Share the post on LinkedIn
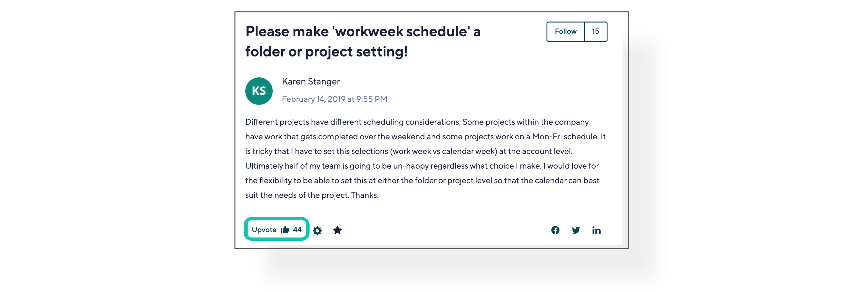The width and height of the screenshot is (868, 291). tap(596, 230)
